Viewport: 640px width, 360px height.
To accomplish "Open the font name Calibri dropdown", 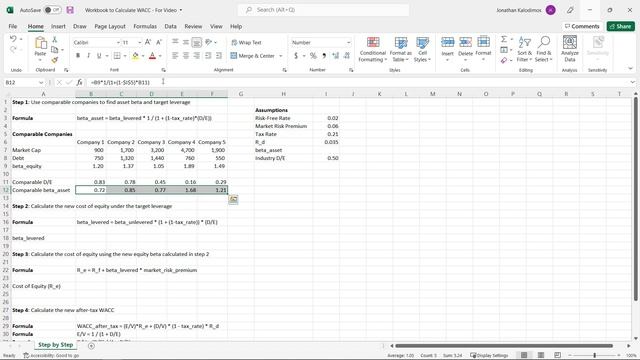I will coord(118,42).
